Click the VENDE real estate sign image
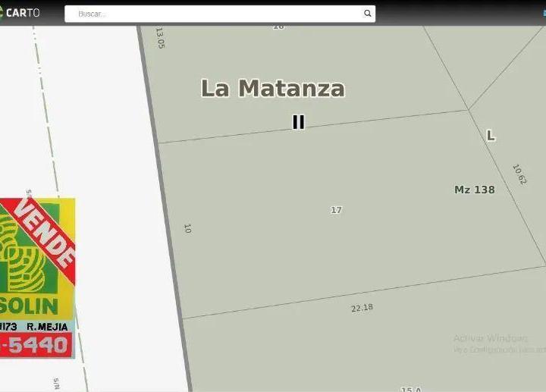 [x=37, y=278]
